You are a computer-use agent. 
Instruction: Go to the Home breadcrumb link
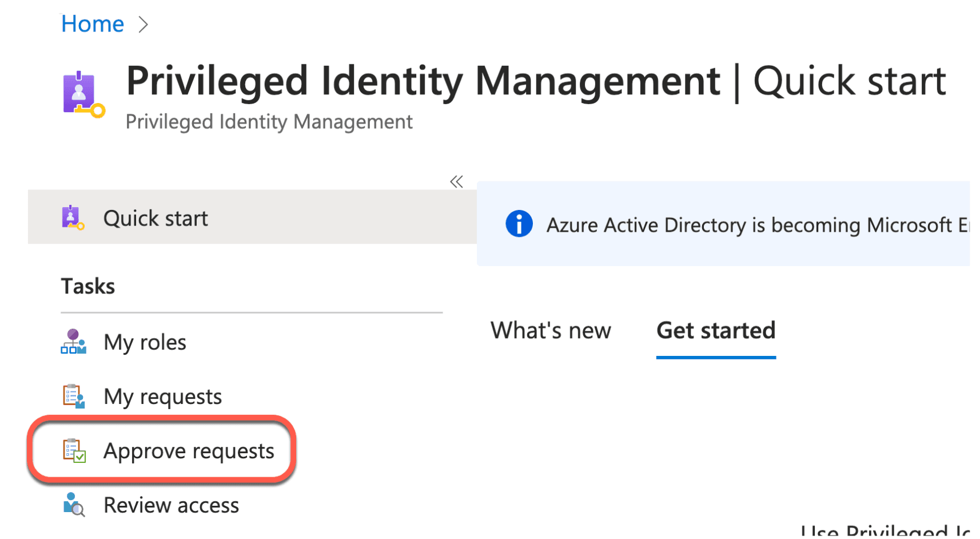(x=92, y=24)
